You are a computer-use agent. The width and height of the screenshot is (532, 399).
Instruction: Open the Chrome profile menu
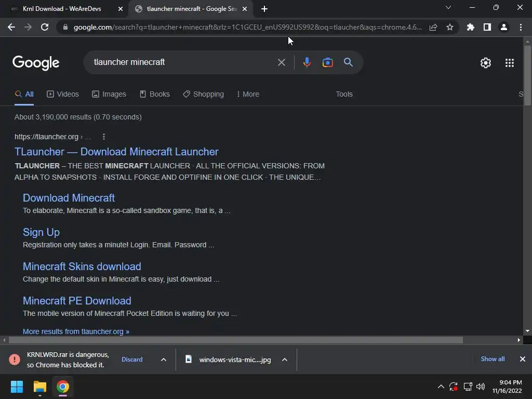tap(504, 27)
